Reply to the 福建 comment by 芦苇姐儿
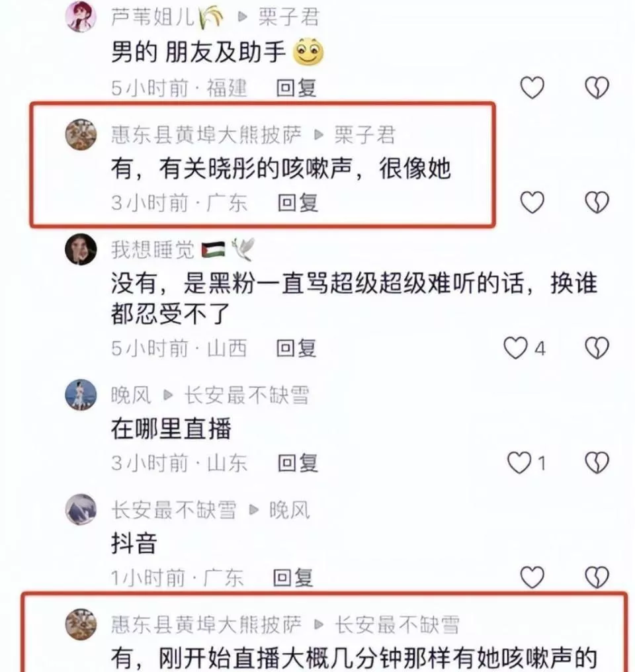 pyautogui.click(x=296, y=88)
